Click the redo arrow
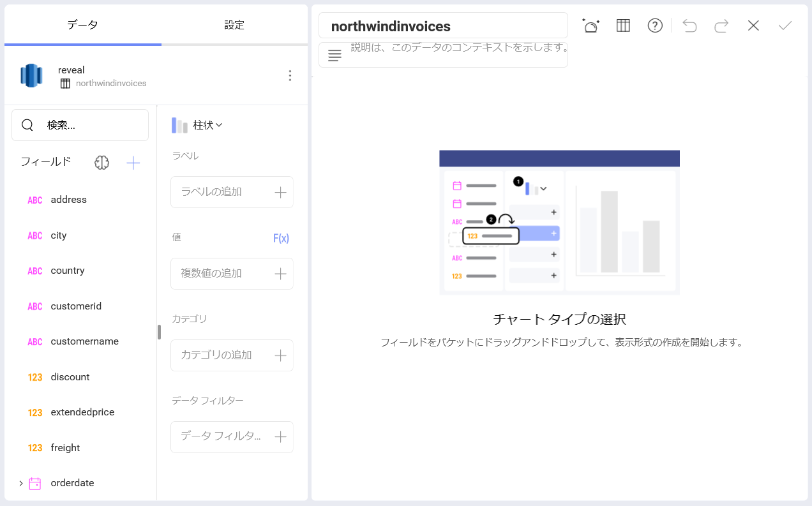 coord(721,26)
